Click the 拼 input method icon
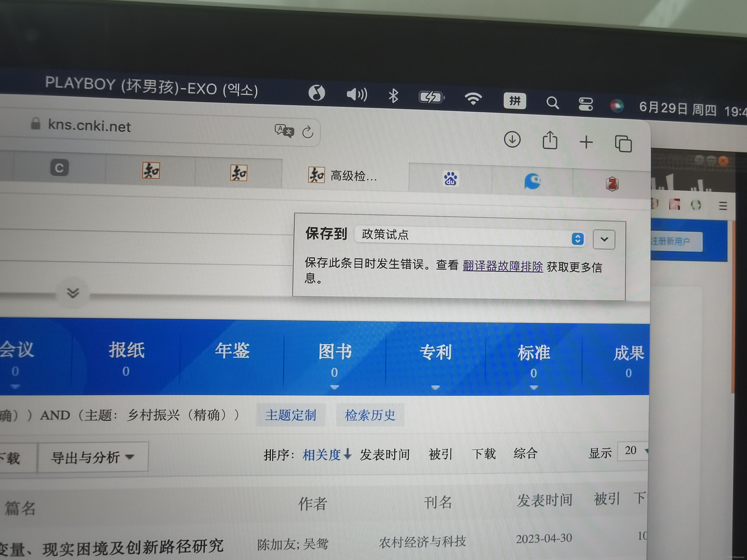The height and width of the screenshot is (560, 747). click(515, 101)
